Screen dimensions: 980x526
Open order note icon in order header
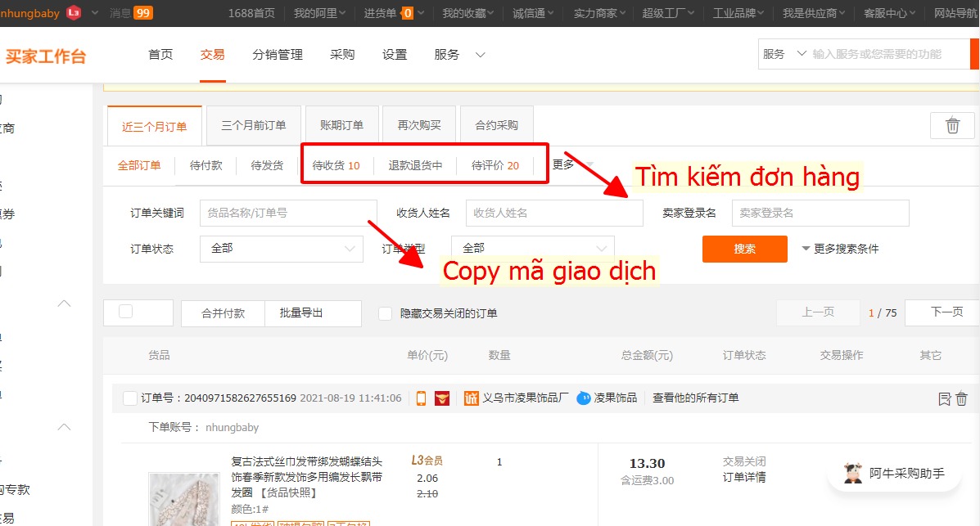[x=944, y=398]
